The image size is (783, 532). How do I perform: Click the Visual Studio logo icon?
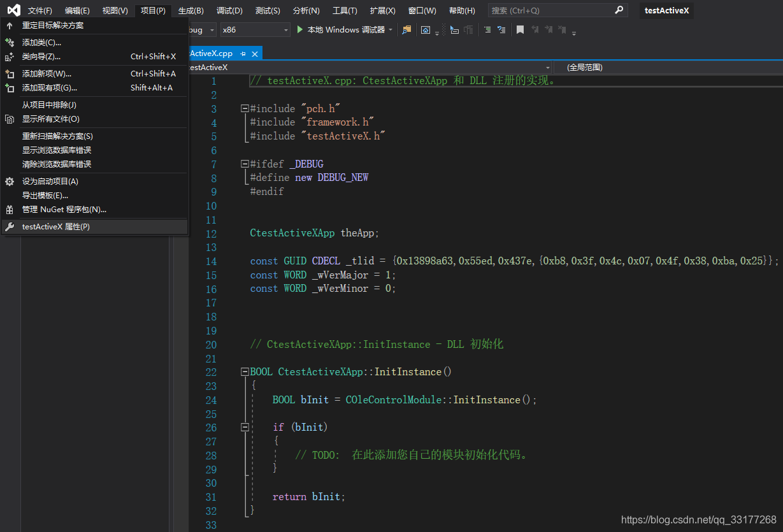coord(13,10)
